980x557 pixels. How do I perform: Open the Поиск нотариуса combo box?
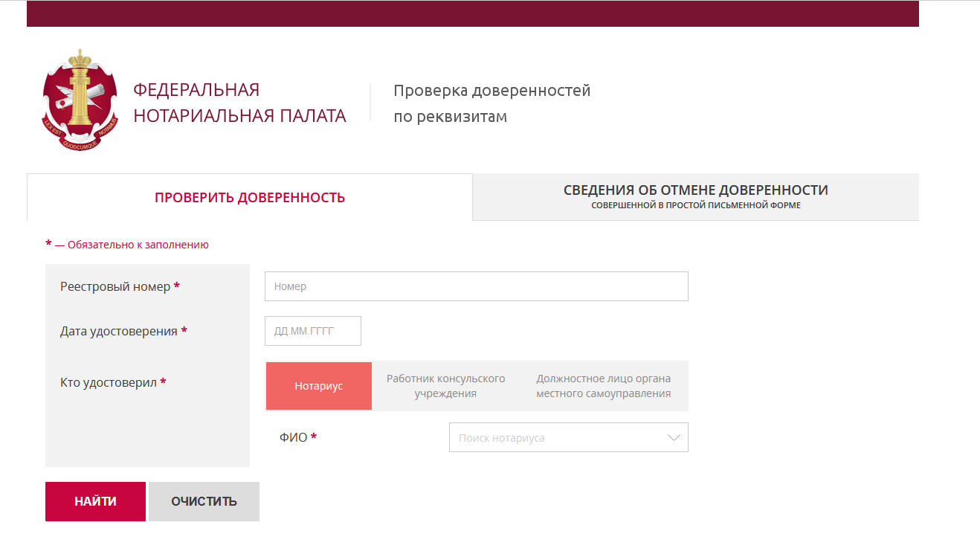point(558,438)
